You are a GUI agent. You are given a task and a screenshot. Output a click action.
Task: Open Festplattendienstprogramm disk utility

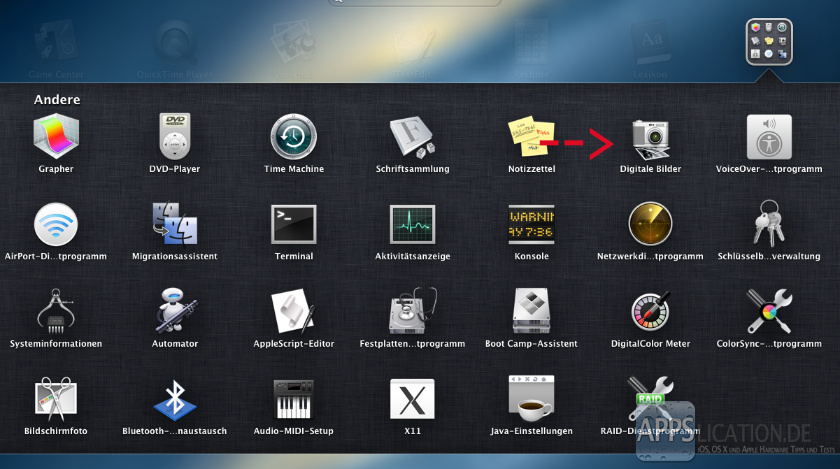pos(412,311)
